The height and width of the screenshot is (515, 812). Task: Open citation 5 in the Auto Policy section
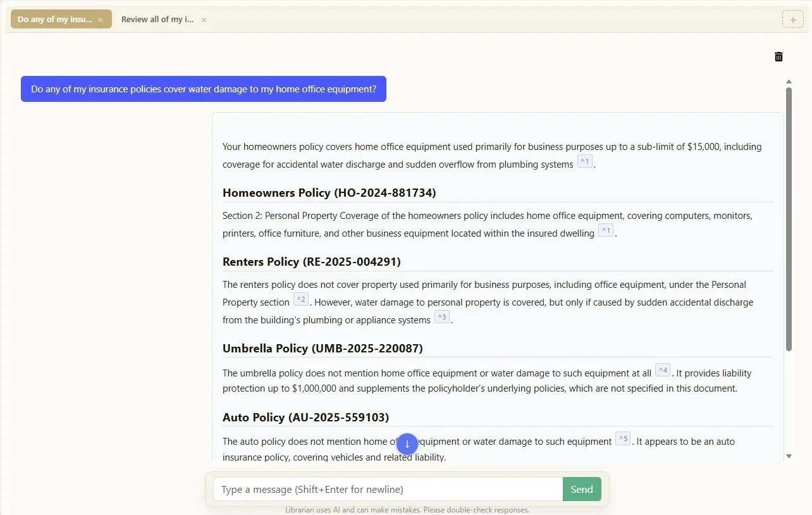pyautogui.click(x=622, y=438)
